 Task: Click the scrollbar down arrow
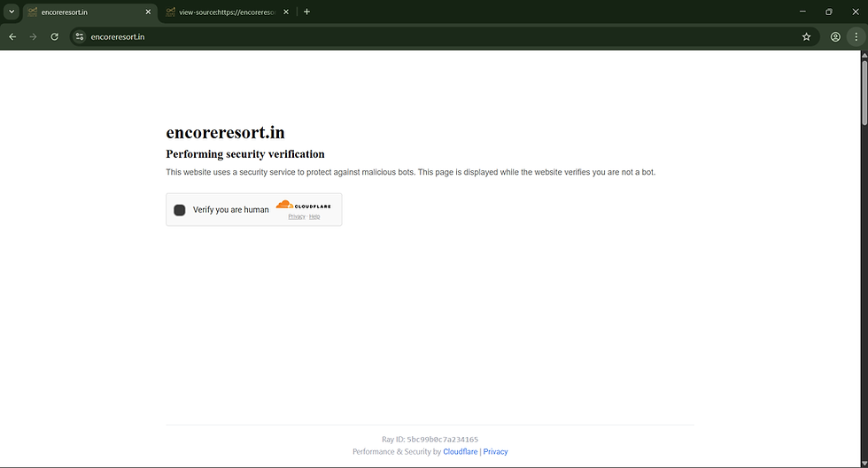[864, 464]
